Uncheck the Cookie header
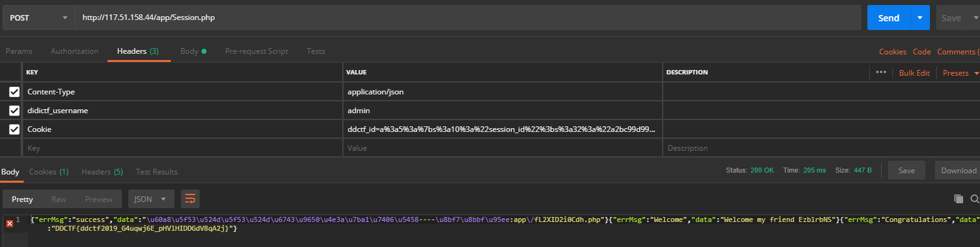 click(14, 129)
